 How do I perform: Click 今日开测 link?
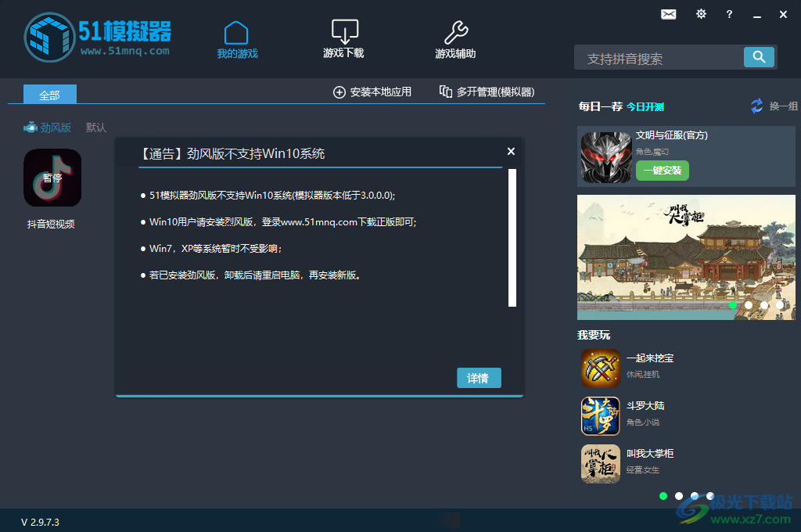pos(645,107)
